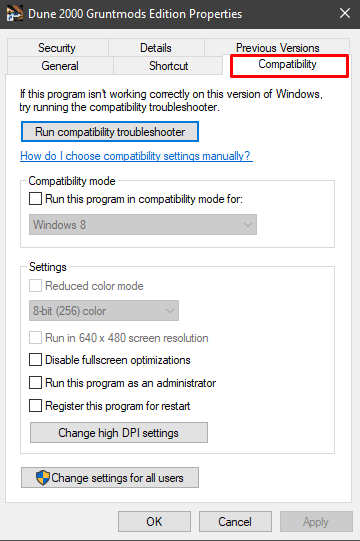Tick Run this program as an administrator
360x541 pixels.
point(35,383)
